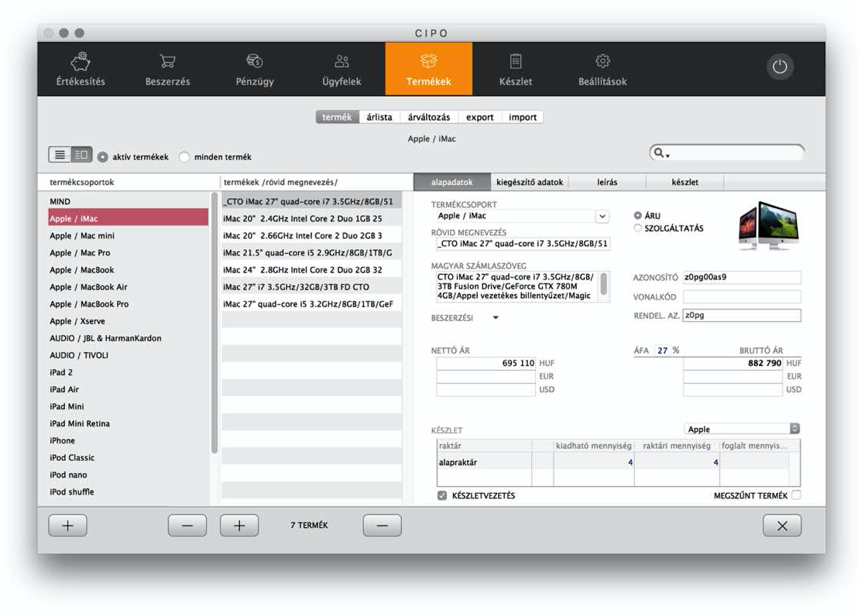This screenshot has width=858, height=616.
Task: Open the Értékesítés sales module
Action: click(x=81, y=70)
